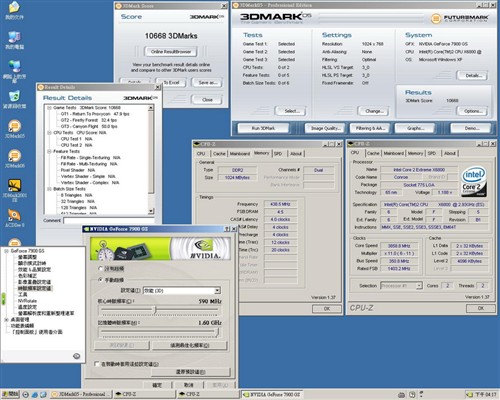
Task: Open the Network Places desktop icon
Action: tap(14, 71)
